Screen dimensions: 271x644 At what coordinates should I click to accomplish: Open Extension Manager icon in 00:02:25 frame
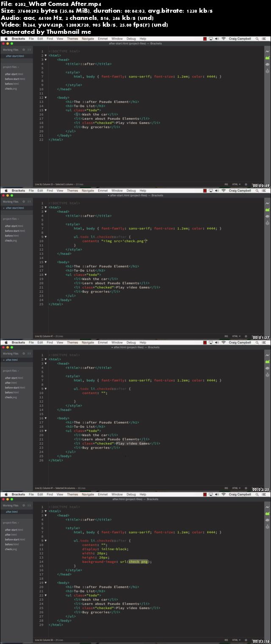tap(267, 361)
